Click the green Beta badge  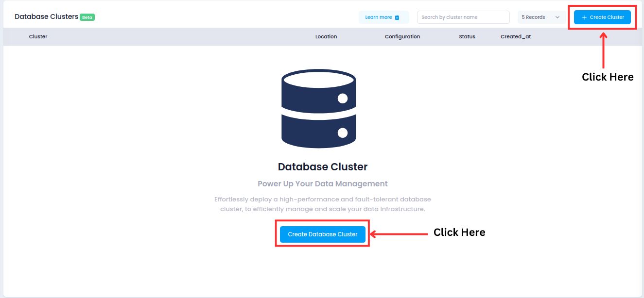[87, 17]
